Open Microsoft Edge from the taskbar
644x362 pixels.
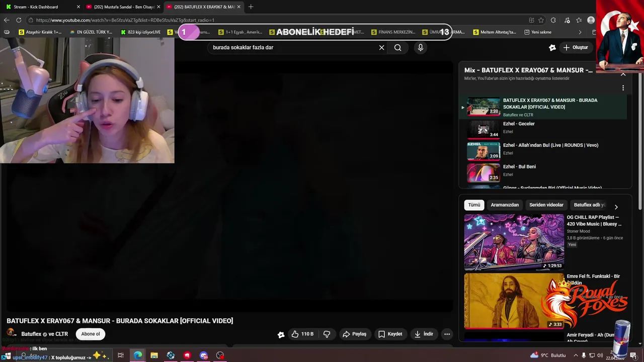[137, 355]
